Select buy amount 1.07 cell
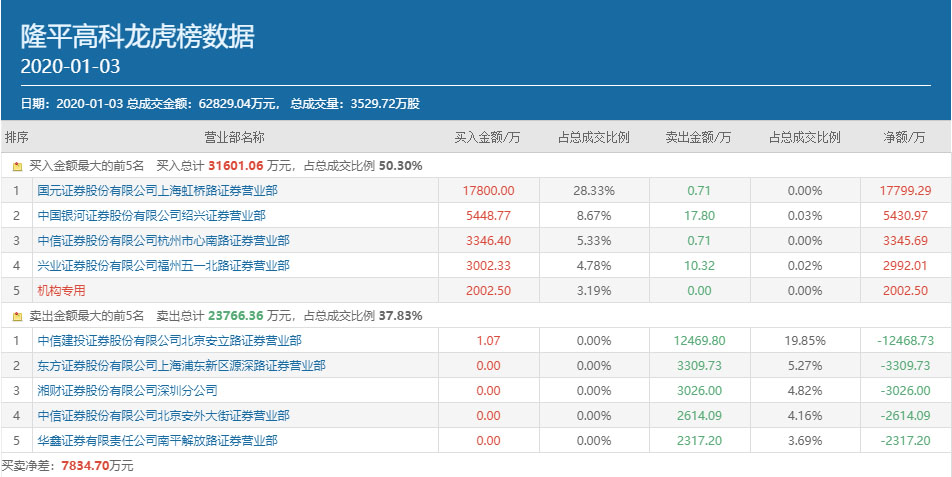Viewport: 952px width, 477px height. pos(488,340)
